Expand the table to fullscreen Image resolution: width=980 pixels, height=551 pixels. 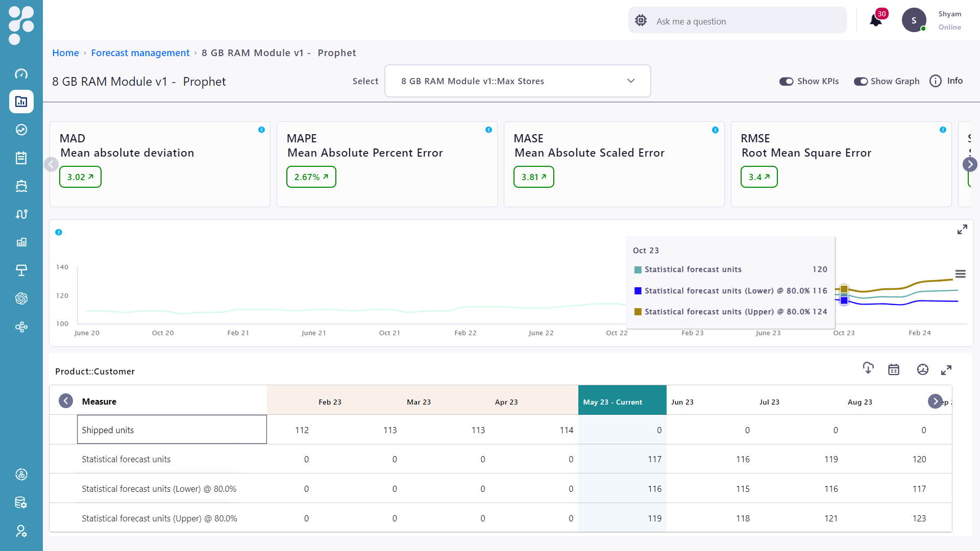point(946,370)
